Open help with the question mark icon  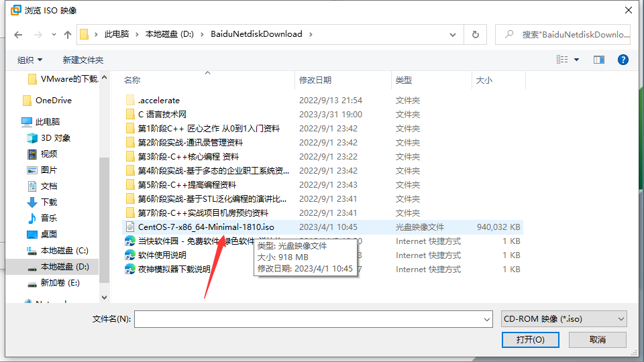tap(623, 60)
